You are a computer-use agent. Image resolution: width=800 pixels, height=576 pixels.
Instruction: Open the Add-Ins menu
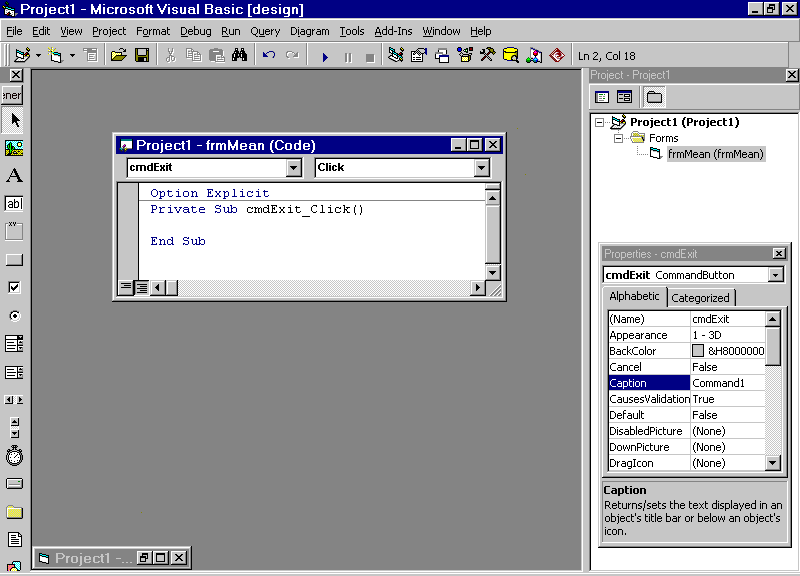pos(393,32)
